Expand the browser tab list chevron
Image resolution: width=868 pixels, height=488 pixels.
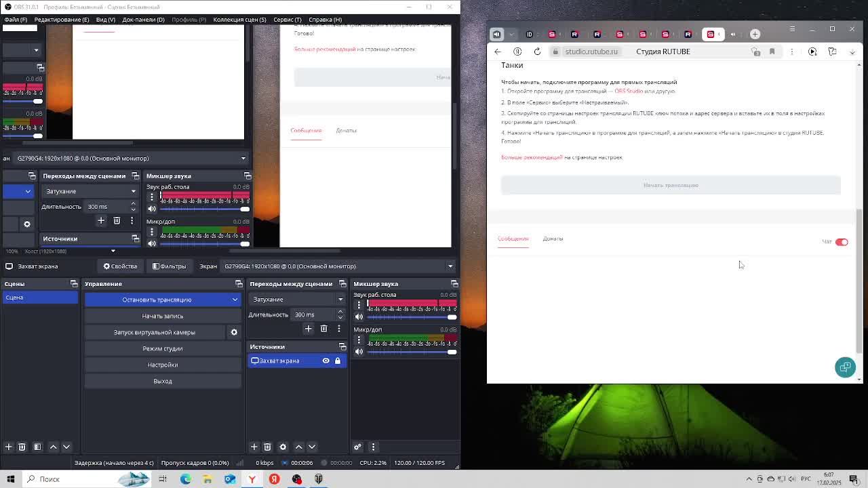click(511, 34)
